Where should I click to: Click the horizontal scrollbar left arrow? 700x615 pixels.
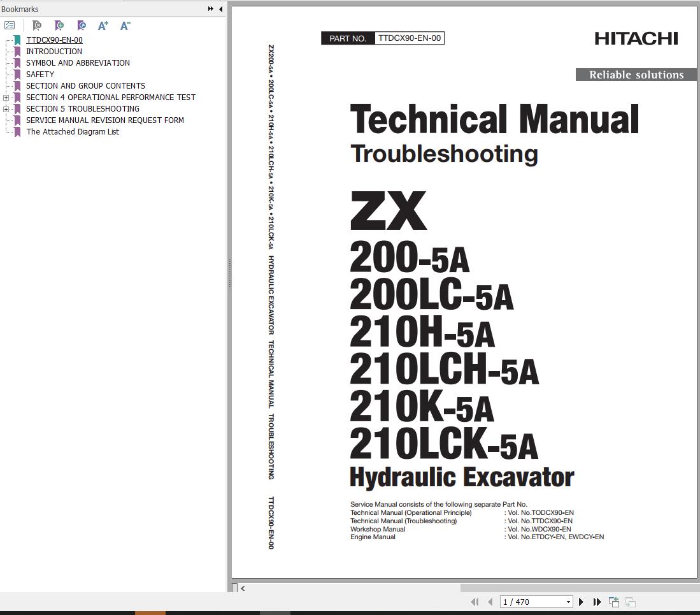243,588
